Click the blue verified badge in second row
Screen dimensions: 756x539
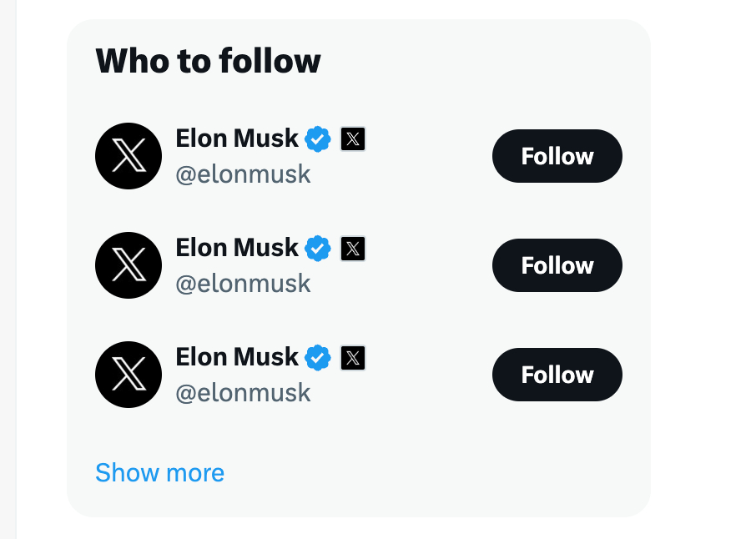point(318,248)
